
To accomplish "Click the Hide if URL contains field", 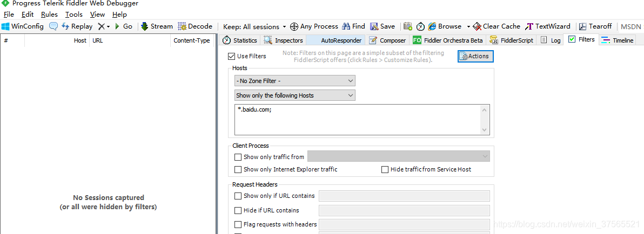I will (405, 210).
